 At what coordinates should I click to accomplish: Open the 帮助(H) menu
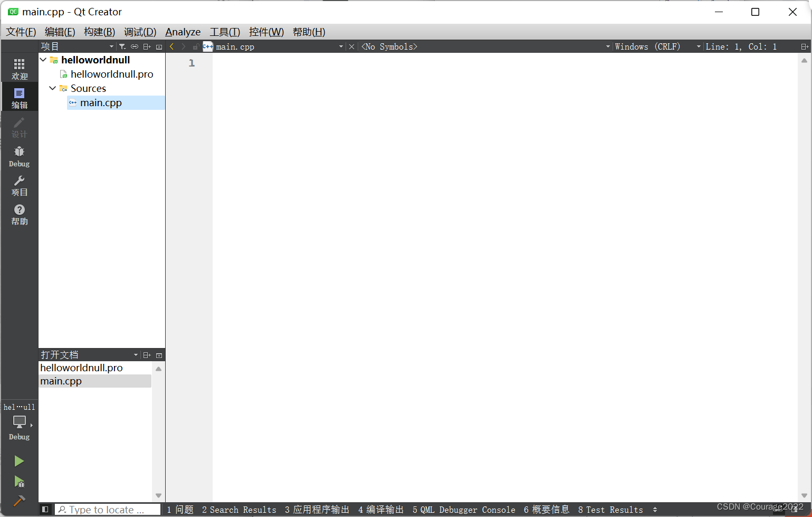[x=309, y=32]
